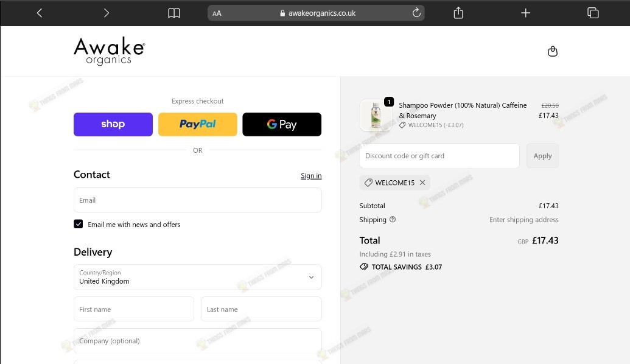Click the Total £17.43 amount

545,240
